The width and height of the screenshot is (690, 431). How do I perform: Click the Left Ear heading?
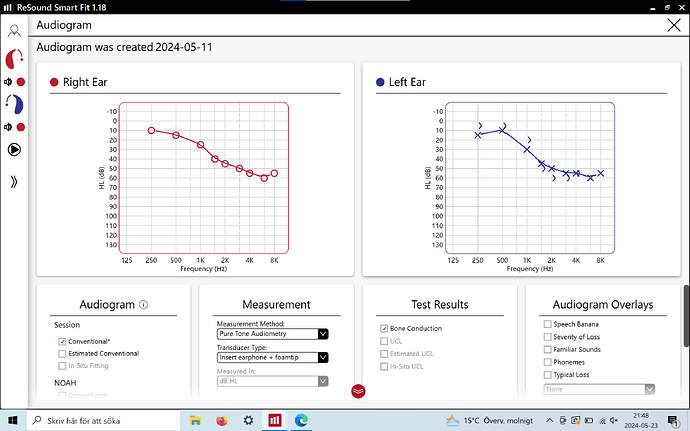point(407,82)
